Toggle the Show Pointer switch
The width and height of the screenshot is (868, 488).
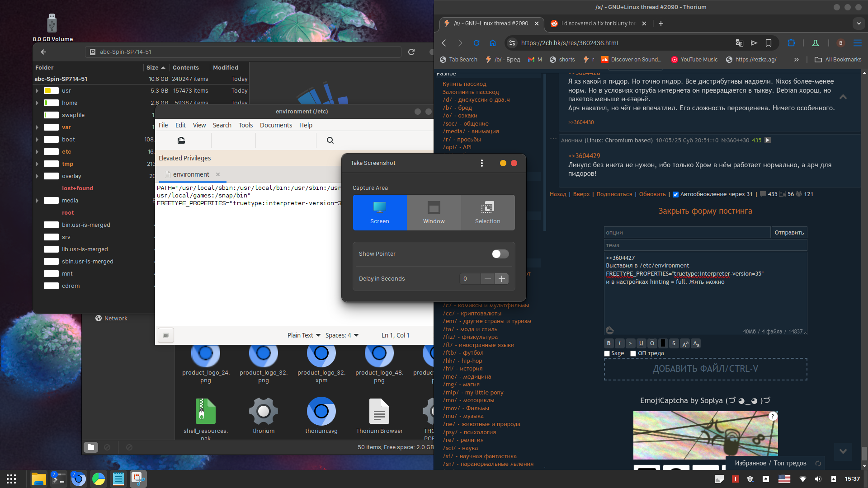point(500,254)
